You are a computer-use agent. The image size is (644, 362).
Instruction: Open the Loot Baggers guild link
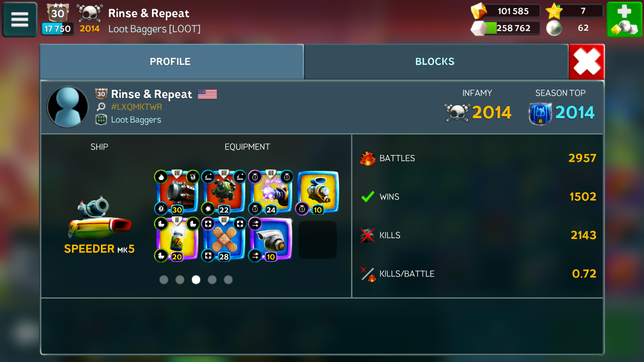click(x=136, y=120)
